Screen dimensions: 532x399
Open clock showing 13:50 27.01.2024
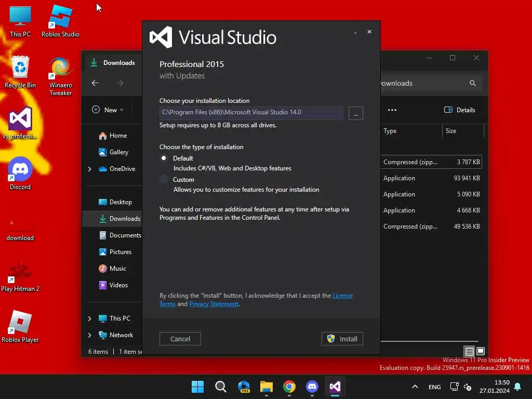495,387
